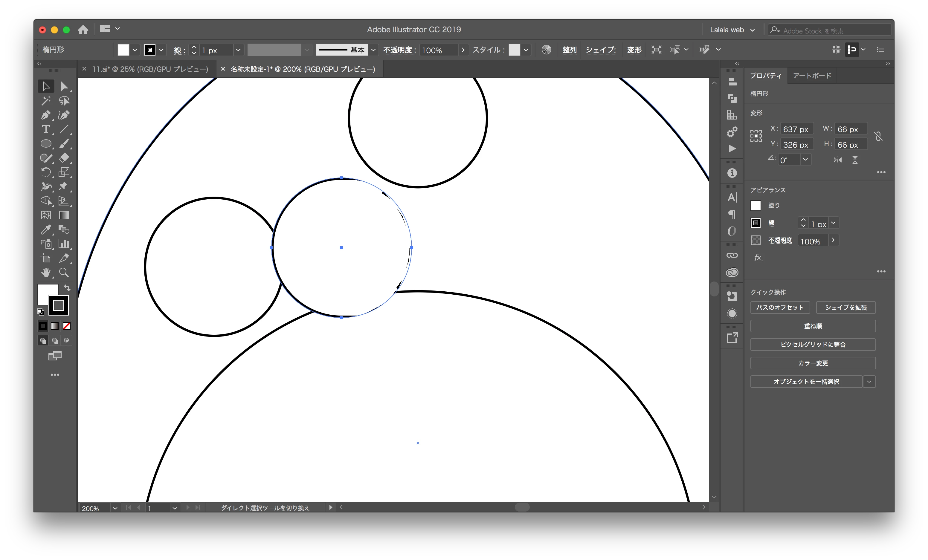Click the パスのオフセット button

pos(780,307)
